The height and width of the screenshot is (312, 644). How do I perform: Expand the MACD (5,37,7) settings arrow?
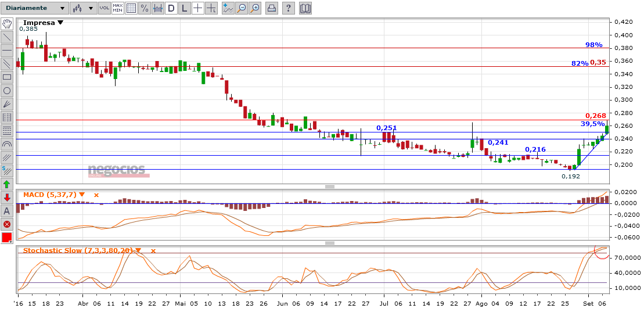coord(82,195)
